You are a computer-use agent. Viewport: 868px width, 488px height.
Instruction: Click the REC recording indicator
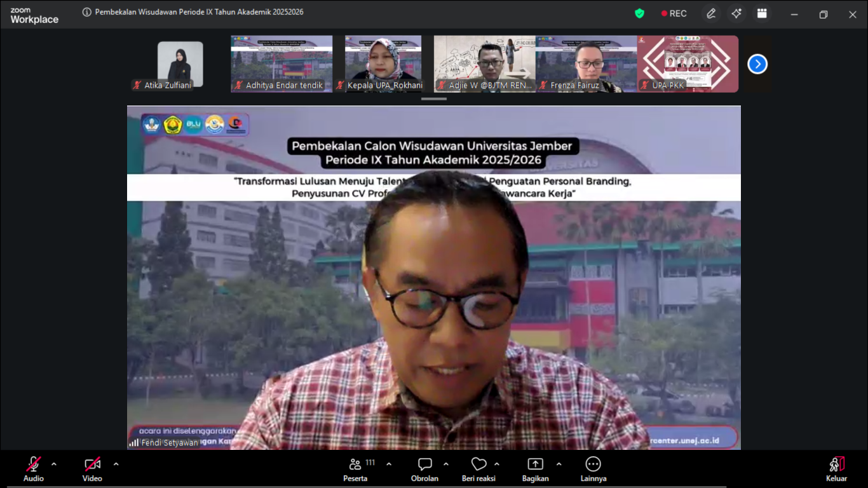[x=674, y=13]
